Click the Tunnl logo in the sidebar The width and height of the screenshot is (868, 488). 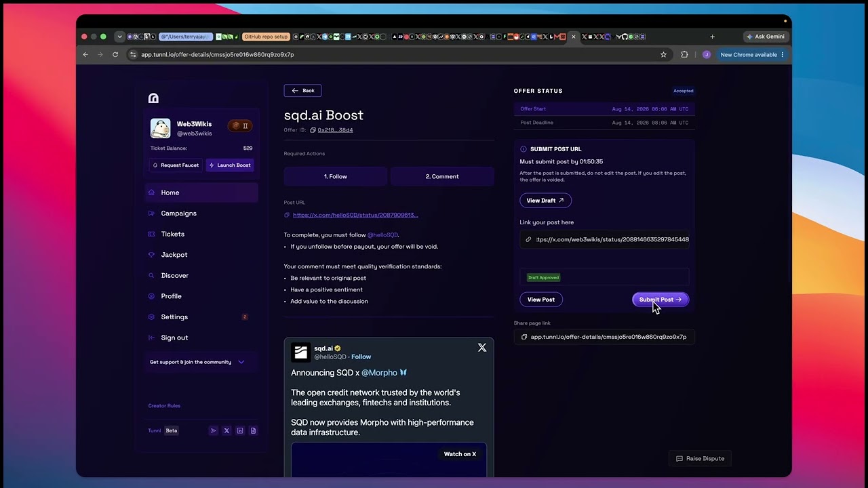[x=153, y=98]
